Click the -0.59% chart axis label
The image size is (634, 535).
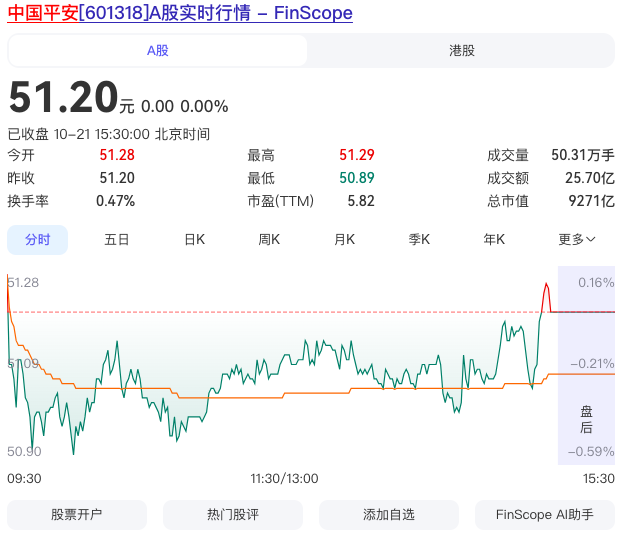591,452
